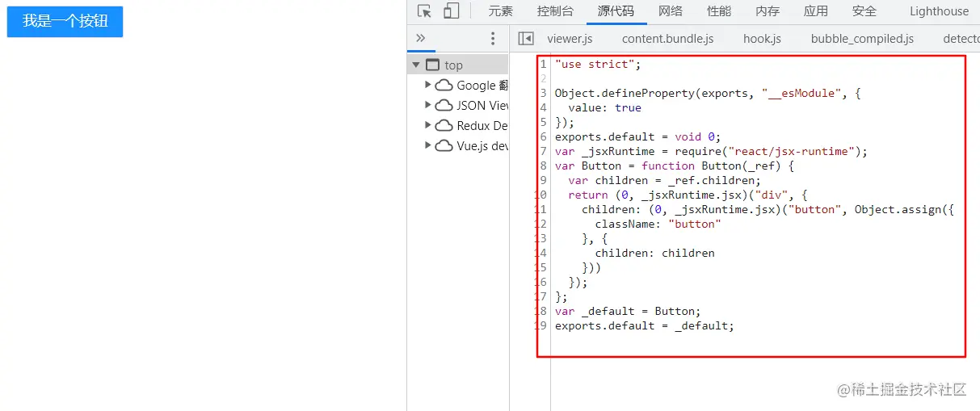Expand the JSON Viewer tree arrow
The height and width of the screenshot is (411, 980).
tap(428, 105)
